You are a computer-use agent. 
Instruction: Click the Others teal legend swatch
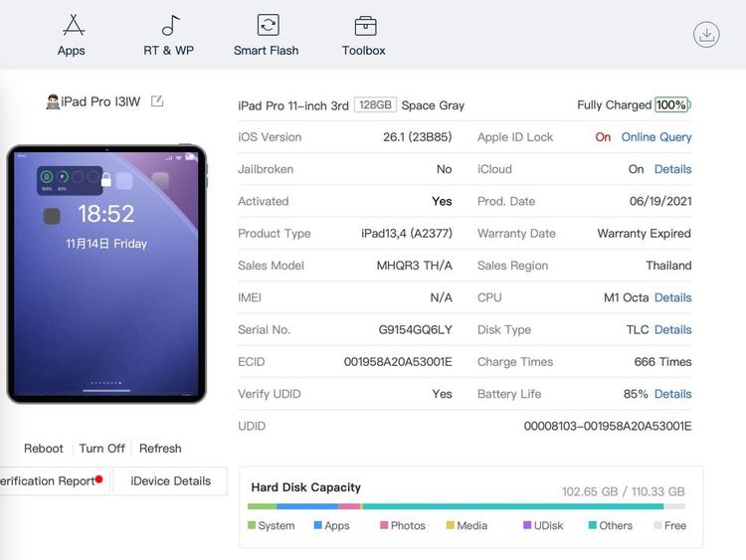[593, 525]
